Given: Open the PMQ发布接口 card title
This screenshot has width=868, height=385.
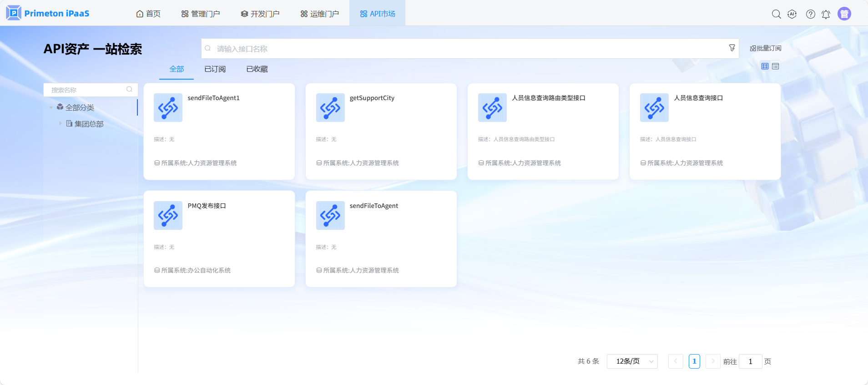Looking at the screenshot, I should pos(207,206).
